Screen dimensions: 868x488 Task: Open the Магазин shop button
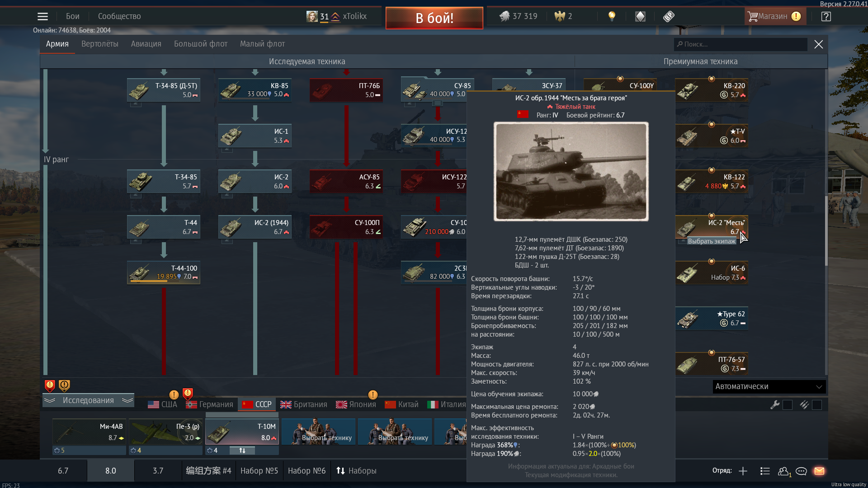pos(774,16)
